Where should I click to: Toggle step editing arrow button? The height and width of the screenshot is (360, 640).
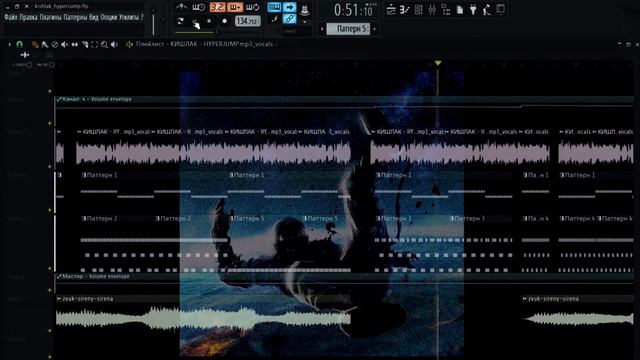pos(289,7)
